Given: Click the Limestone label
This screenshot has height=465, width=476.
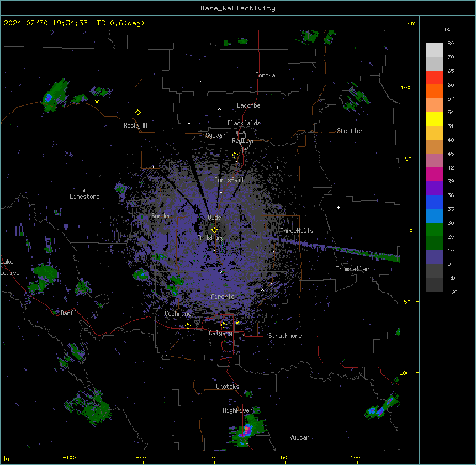Looking at the screenshot, I should 84,197.
